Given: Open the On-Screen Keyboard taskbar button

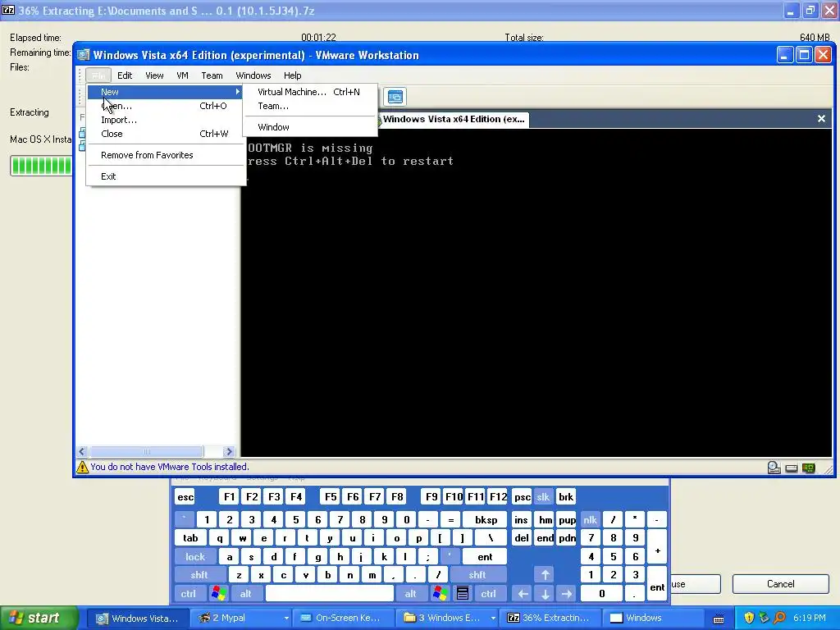Looking at the screenshot, I should 345,619.
